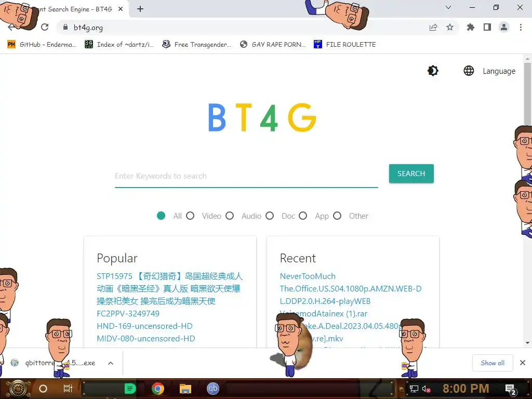Click Show all downloads
532x399 pixels.
(x=493, y=363)
